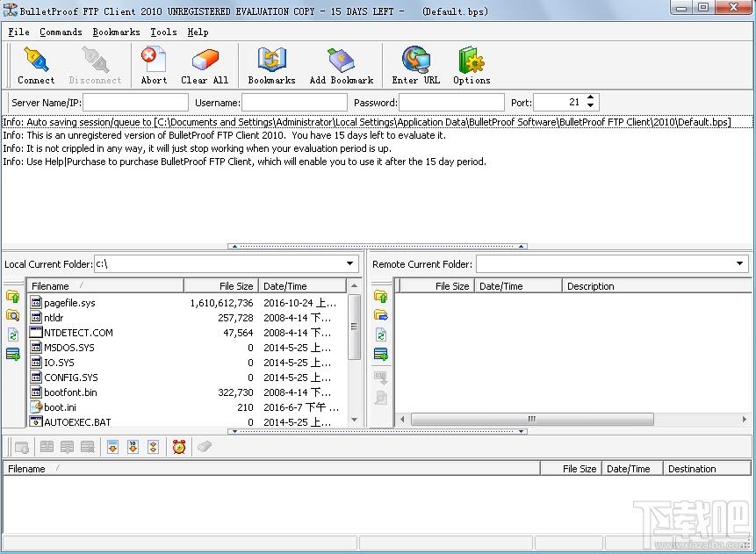The width and height of the screenshot is (756, 554).
Task: Click the remote view file icon
Action: 381,398
